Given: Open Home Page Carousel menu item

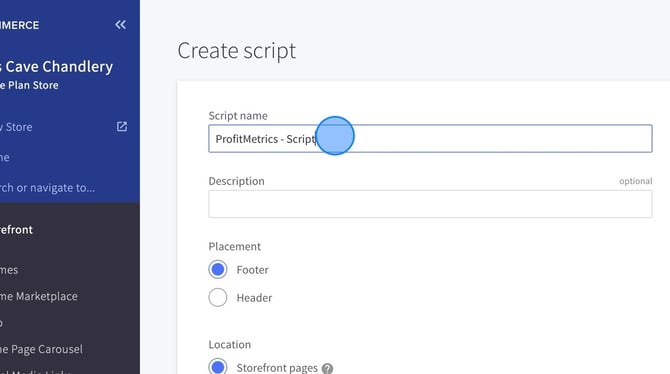Looking at the screenshot, I should point(41,349).
